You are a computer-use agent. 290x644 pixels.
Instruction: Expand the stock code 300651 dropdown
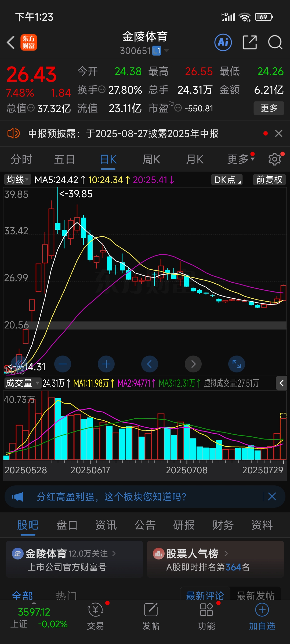click(x=166, y=50)
